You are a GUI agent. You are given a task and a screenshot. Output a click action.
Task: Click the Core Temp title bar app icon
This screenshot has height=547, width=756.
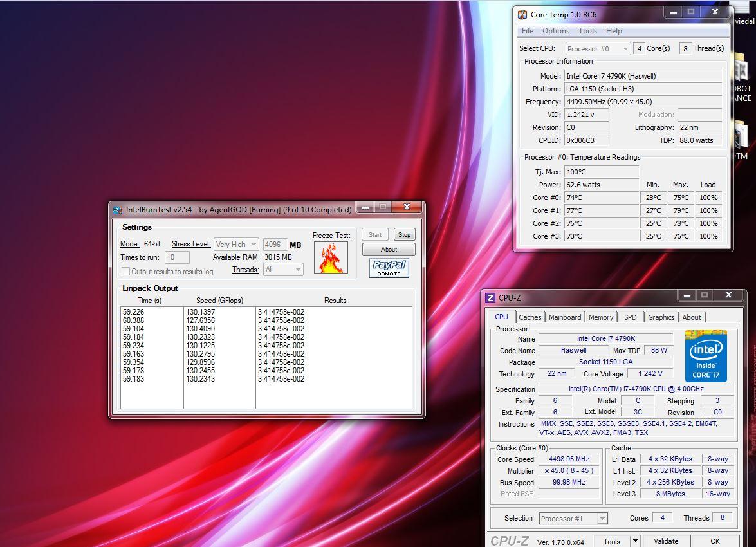522,14
